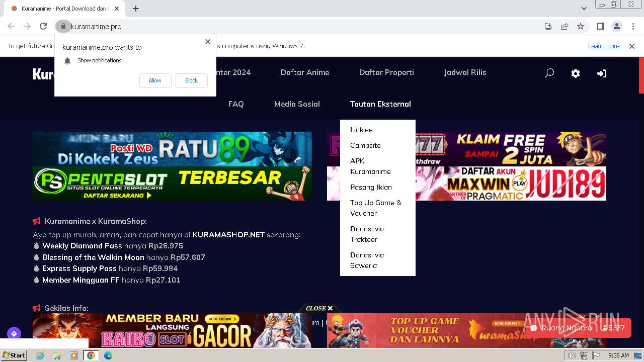Click the volume tray icon
This screenshot has width=644, height=362.
(x=572, y=355)
